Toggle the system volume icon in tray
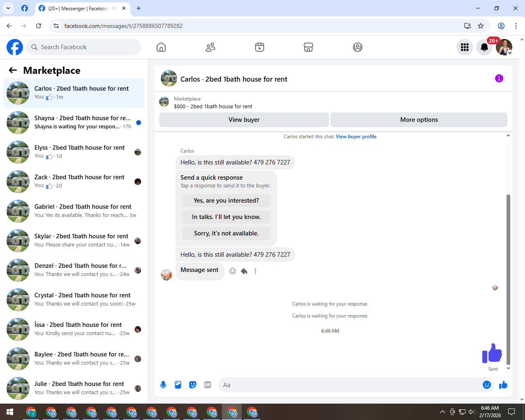 [472, 412]
